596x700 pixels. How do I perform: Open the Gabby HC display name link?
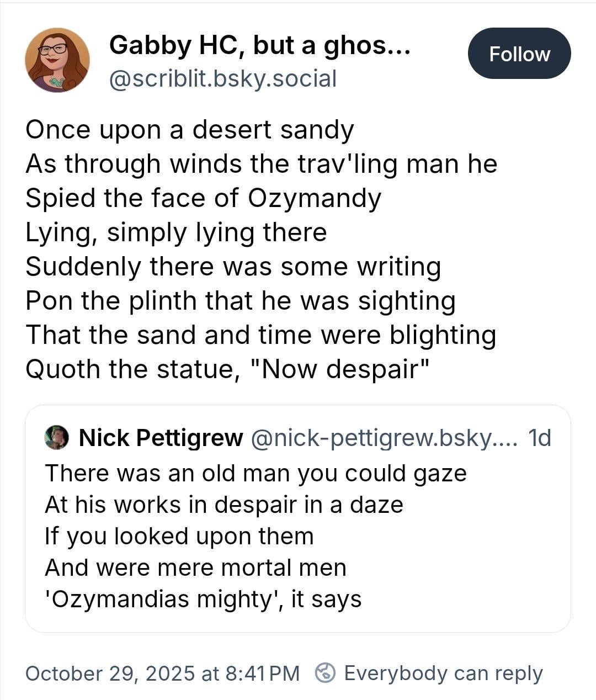pos(259,45)
